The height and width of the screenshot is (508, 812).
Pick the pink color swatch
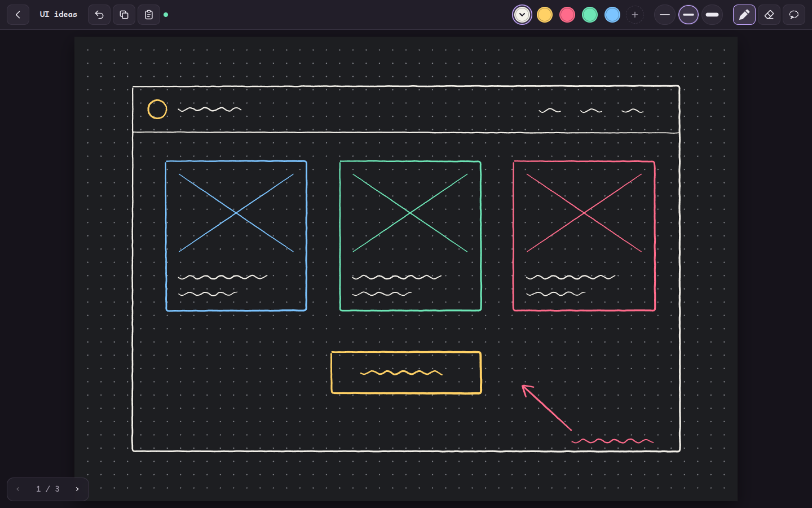(567, 15)
